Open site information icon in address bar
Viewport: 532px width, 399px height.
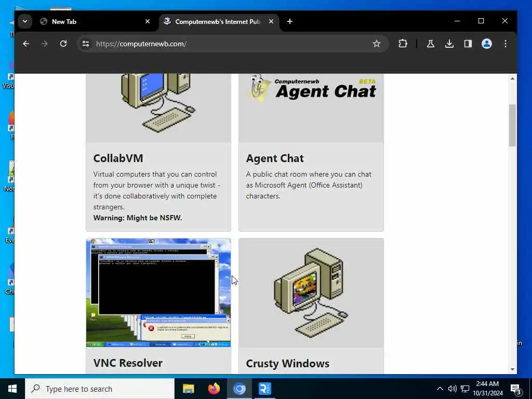click(86, 44)
